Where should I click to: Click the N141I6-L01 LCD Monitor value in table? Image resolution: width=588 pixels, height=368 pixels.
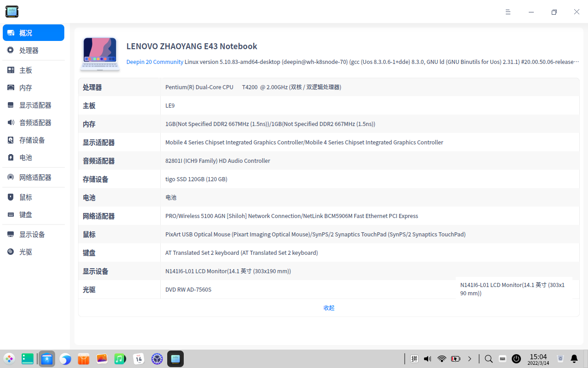[x=228, y=271]
